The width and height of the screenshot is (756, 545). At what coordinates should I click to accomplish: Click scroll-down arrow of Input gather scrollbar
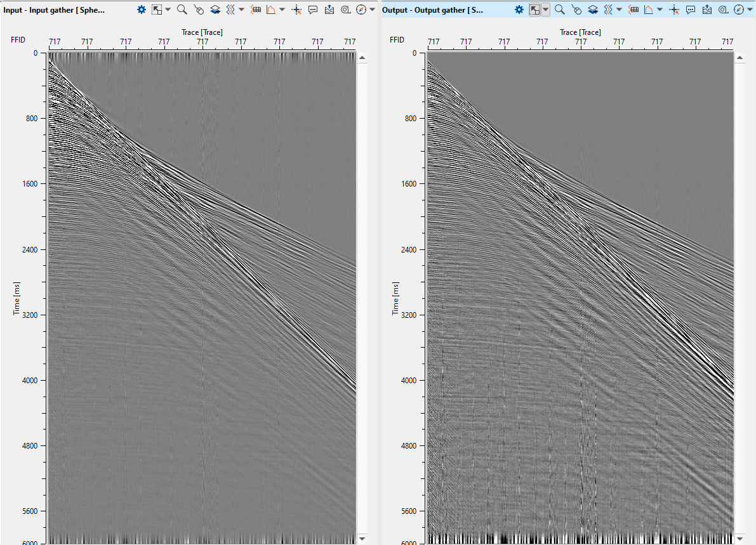tap(362, 538)
